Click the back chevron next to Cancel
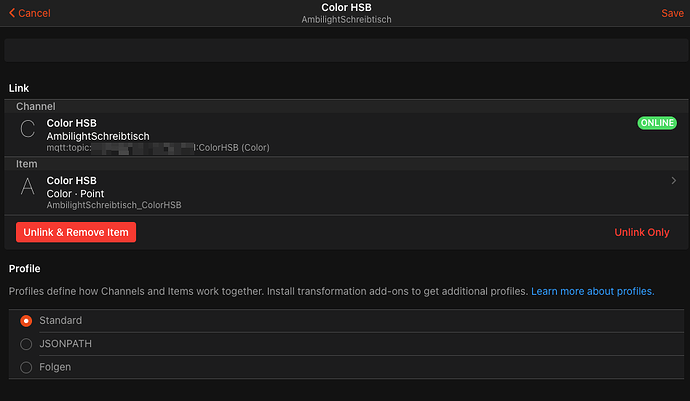The width and height of the screenshot is (690, 401). coord(11,13)
